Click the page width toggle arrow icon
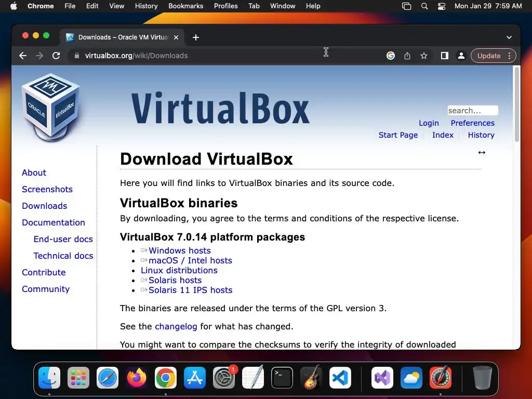The height and width of the screenshot is (399, 532). [482, 152]
